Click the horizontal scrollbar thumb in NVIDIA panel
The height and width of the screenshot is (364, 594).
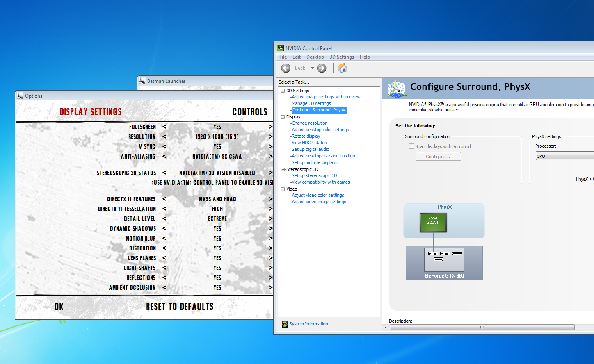tap(482, 327)
